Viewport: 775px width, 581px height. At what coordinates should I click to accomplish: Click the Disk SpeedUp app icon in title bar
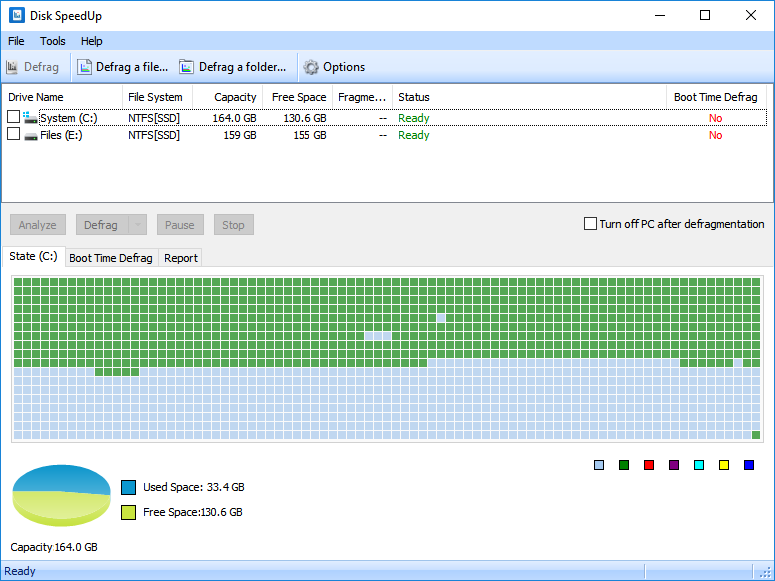pyautogui.click(x=17, y=15)
